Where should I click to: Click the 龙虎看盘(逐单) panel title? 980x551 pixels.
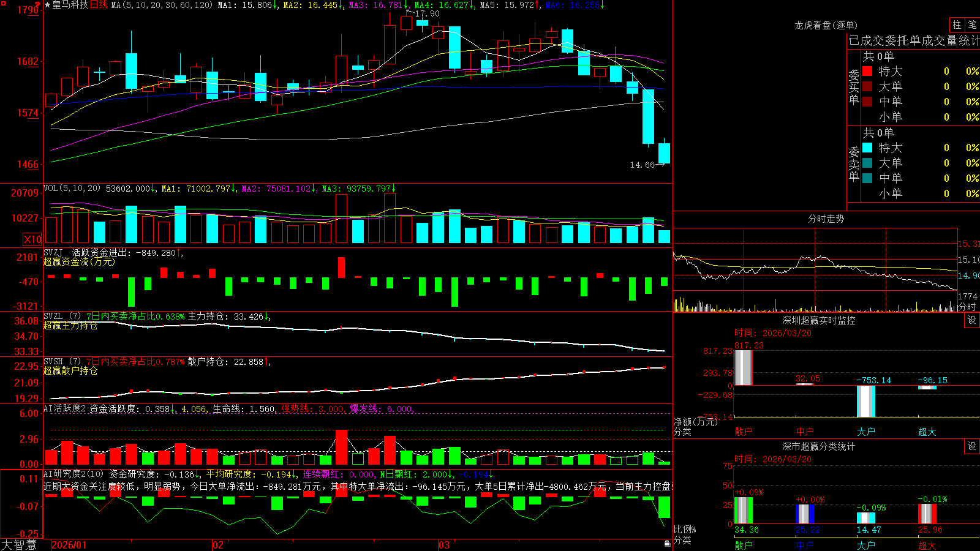pos(826,25)
